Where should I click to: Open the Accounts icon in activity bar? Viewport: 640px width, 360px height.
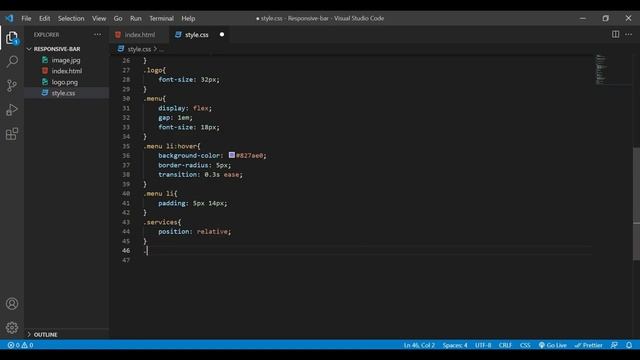(x=12, y=304)
